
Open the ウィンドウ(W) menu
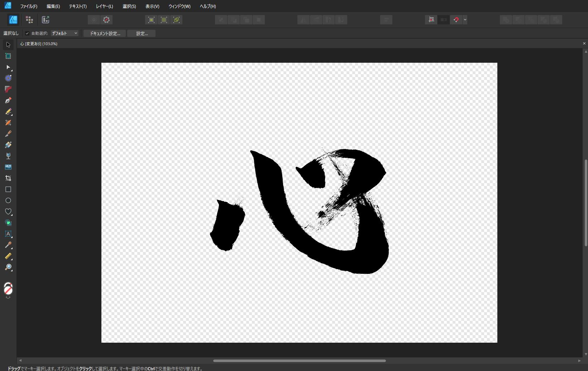(180, 6)
